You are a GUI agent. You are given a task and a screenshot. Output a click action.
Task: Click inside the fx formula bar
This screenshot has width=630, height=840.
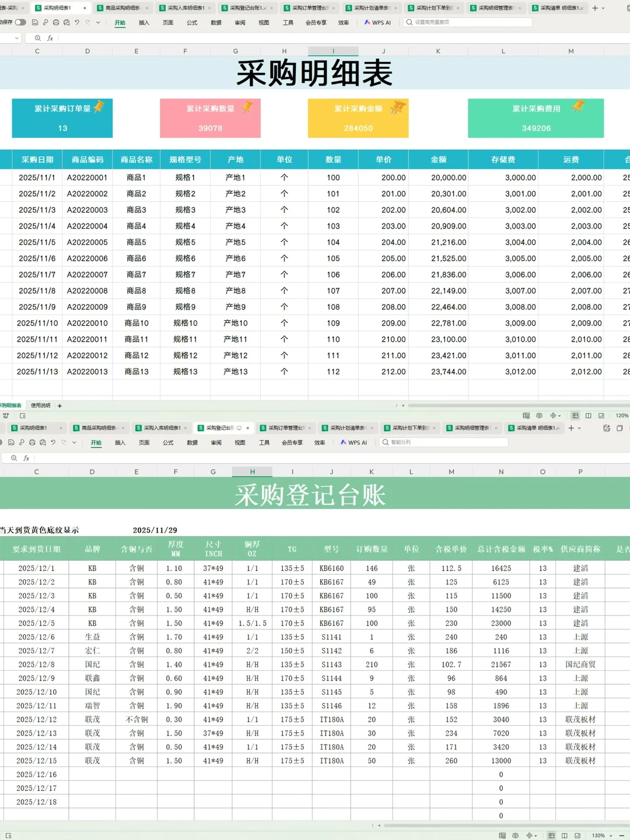pos(117,37)
